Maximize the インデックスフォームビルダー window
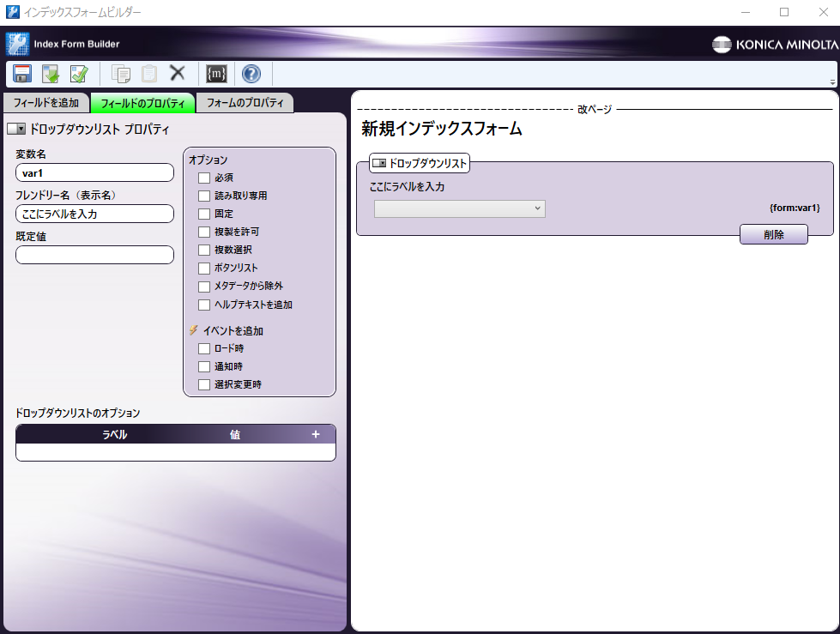 (x=784, y=12)
